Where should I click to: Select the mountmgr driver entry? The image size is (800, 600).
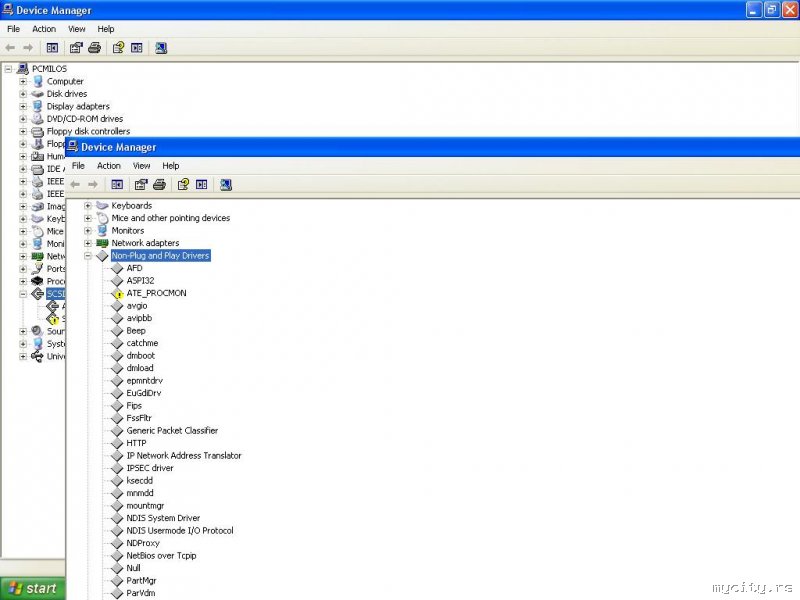145,506
